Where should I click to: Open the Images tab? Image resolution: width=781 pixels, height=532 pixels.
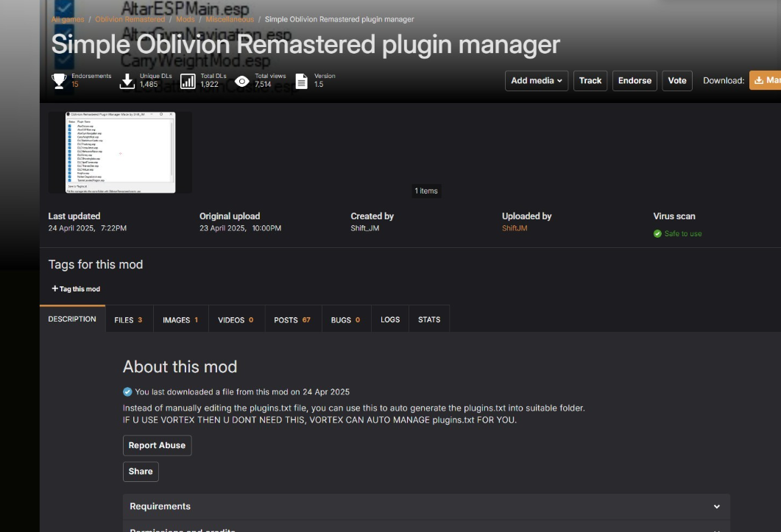tap(180, 319)
